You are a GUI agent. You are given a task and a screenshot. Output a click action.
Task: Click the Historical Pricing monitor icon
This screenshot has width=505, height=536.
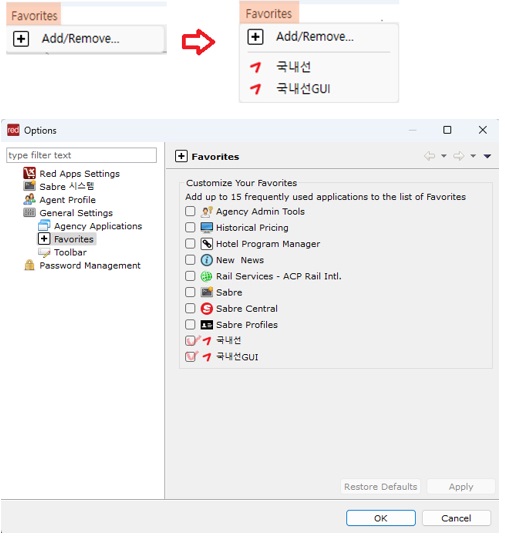207,228
